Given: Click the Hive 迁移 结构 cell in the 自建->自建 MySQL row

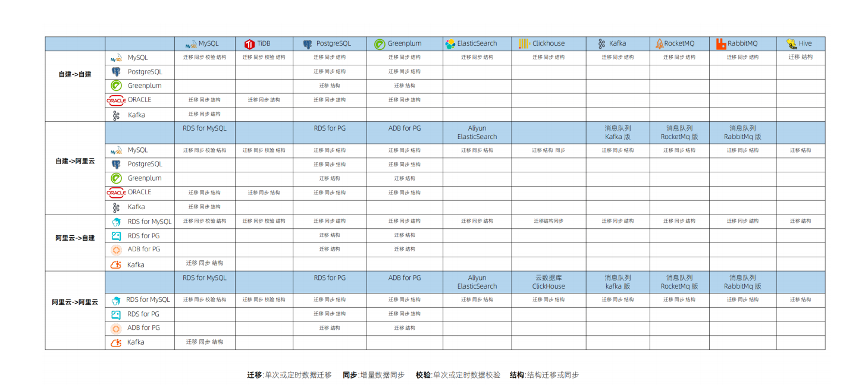Looking at the screenshot, I should (x=800, y=58).
